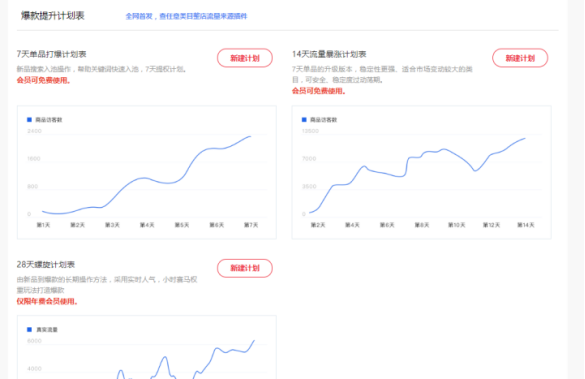
Task: Click the 2400 y-axis value in 7天 chart
Action: coord(34,131)
